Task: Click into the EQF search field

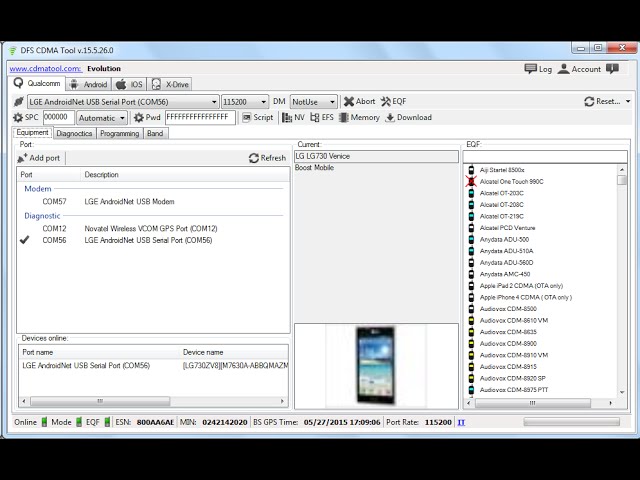Action: [545, 156]
